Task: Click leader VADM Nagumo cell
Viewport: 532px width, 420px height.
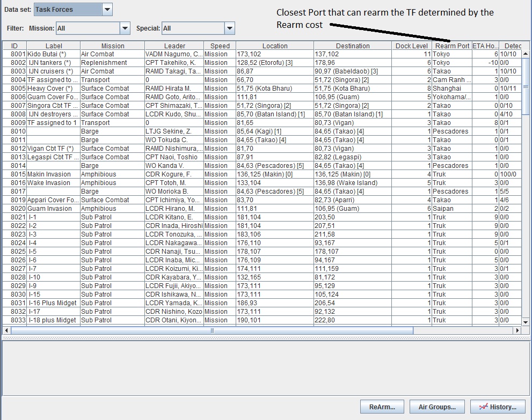Action: point(174,54)
